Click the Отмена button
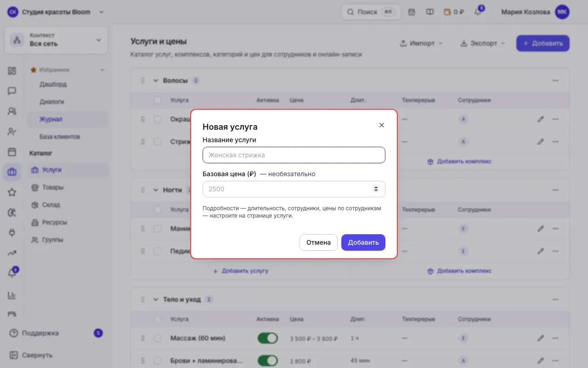Screen dimensions: 588x368 coord(318,242)
